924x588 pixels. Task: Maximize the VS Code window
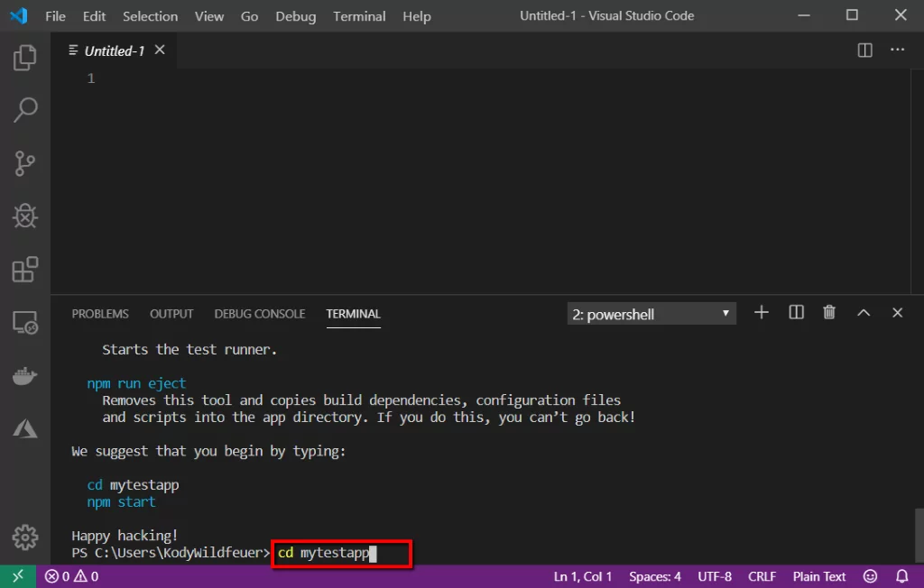pos(852,14)
